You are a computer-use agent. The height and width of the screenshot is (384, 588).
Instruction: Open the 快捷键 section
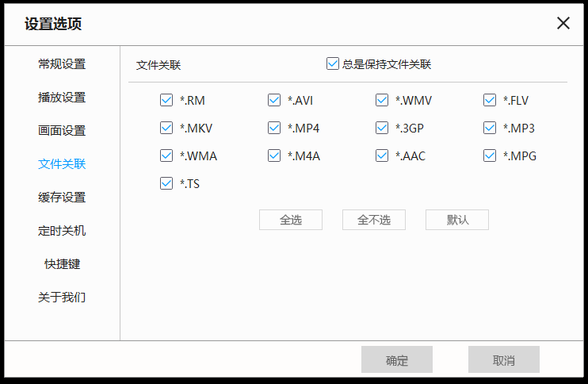coord(62,264)
